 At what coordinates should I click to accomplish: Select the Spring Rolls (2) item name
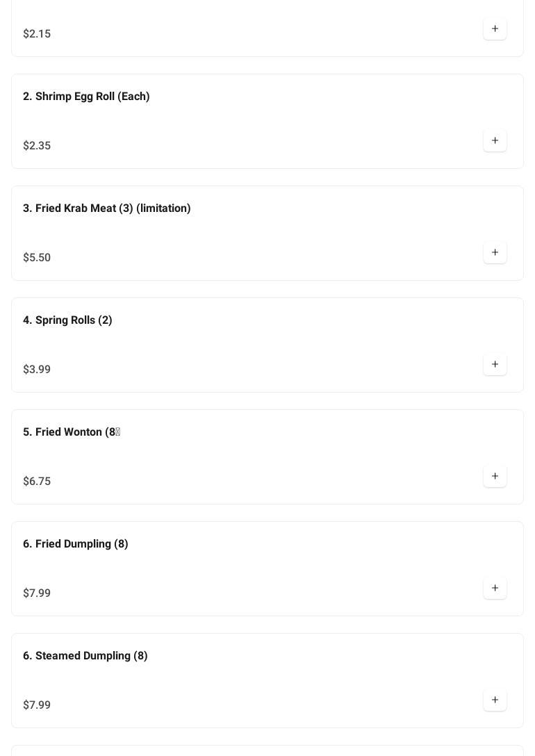(67, 320)
